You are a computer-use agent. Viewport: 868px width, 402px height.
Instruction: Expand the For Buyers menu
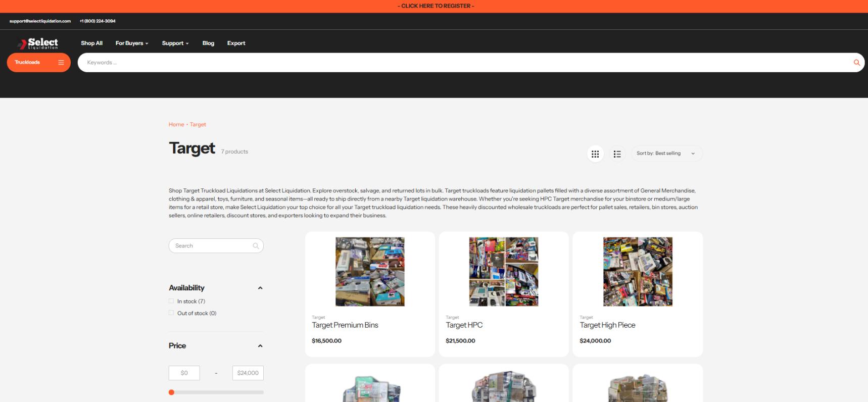pyautogui.click(x=132, y=43)
